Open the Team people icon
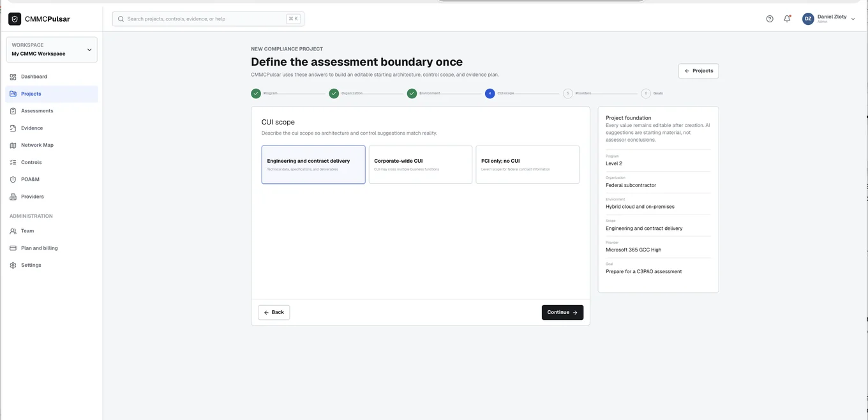868x420 pixels. pos(13,231)
